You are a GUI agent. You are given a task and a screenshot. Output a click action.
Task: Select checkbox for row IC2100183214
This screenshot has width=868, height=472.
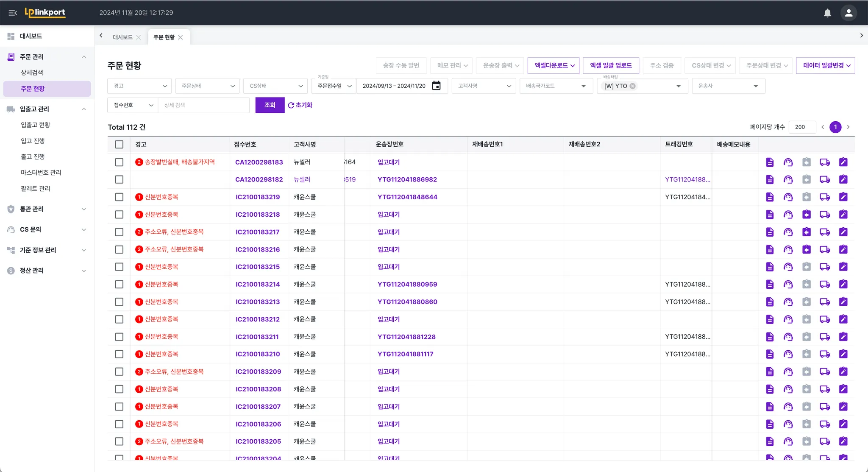[119, 284]
